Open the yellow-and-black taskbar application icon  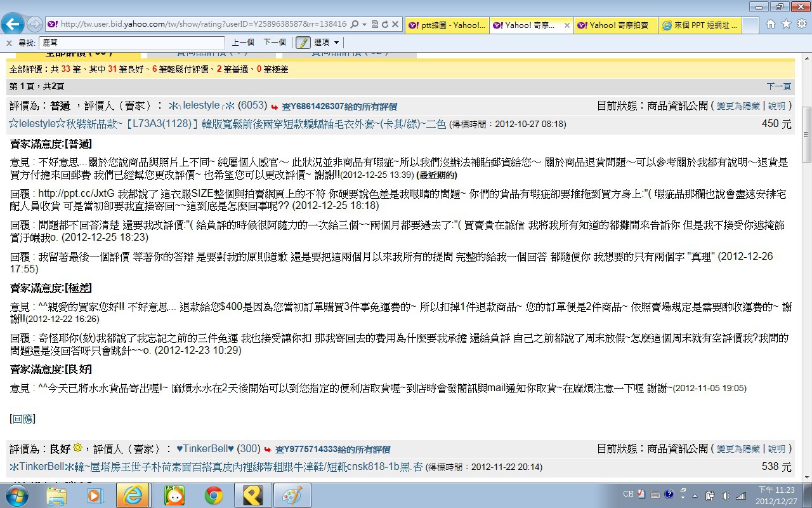point(252,495)
